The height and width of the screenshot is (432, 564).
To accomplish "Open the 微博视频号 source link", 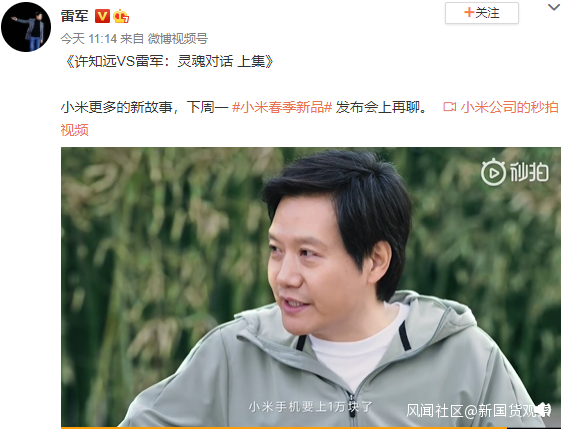I will tap(178, 38).
